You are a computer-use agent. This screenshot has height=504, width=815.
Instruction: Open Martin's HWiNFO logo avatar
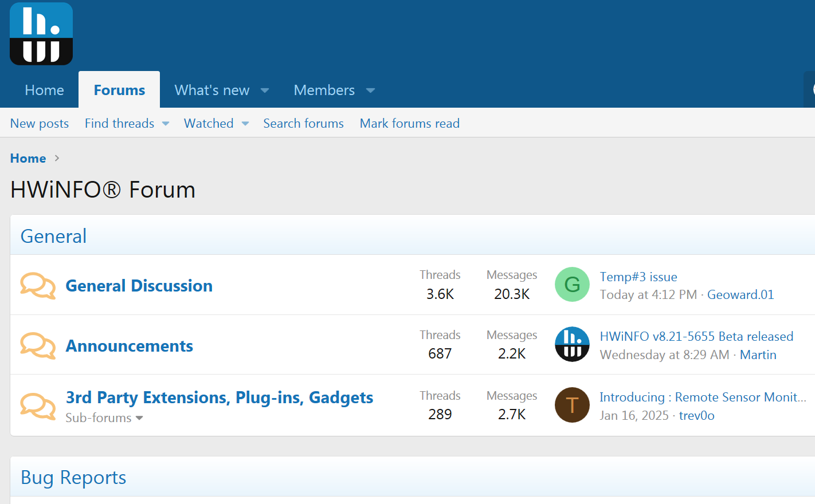point(572,344)
